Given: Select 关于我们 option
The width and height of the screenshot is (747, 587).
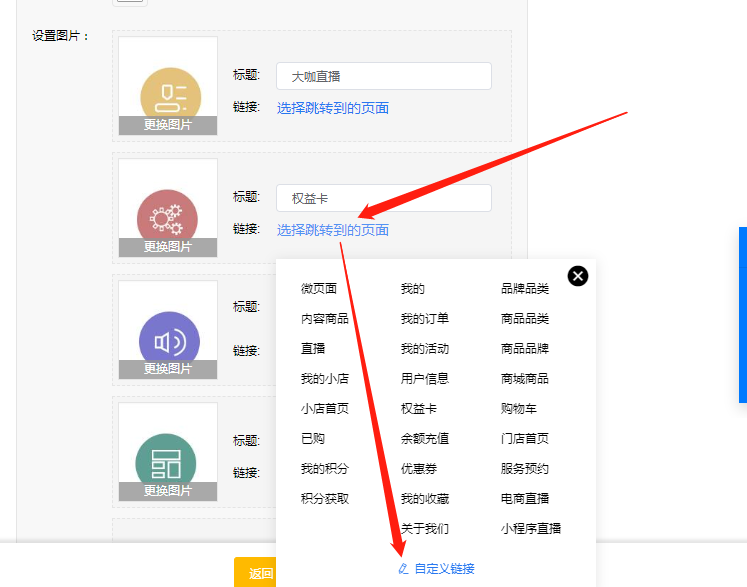Looking at the screenshot, I should tap(425, 529).
